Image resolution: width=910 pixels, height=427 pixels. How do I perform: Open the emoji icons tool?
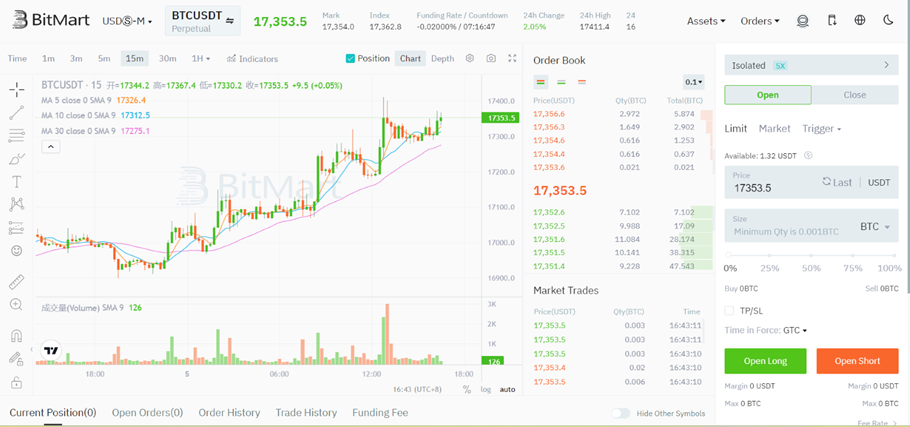(17, 251)
